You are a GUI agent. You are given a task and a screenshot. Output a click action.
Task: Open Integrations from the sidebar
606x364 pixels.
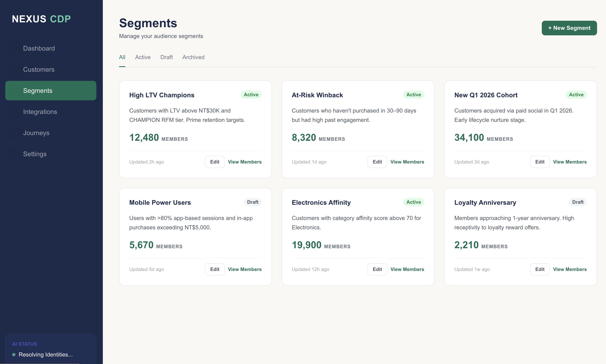40,112
